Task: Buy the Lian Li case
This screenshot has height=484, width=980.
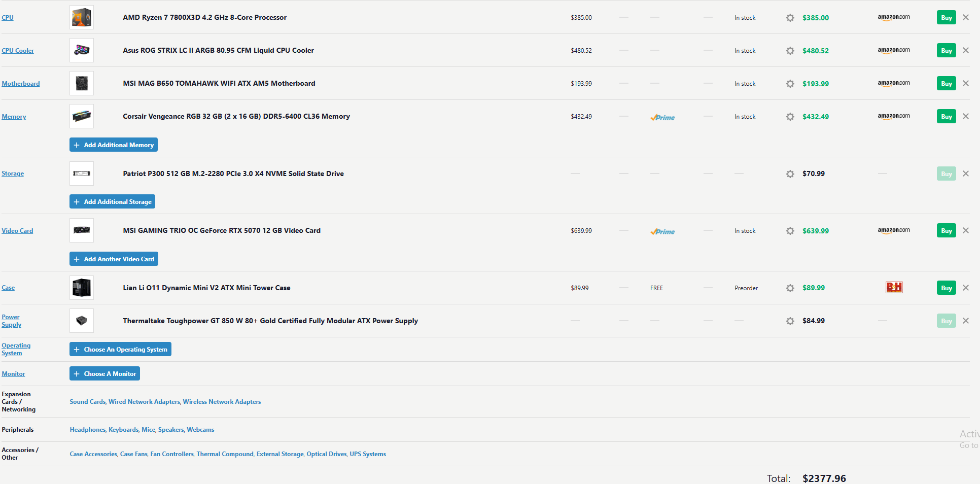Action: pyautogui.click(x=947, y=288)
